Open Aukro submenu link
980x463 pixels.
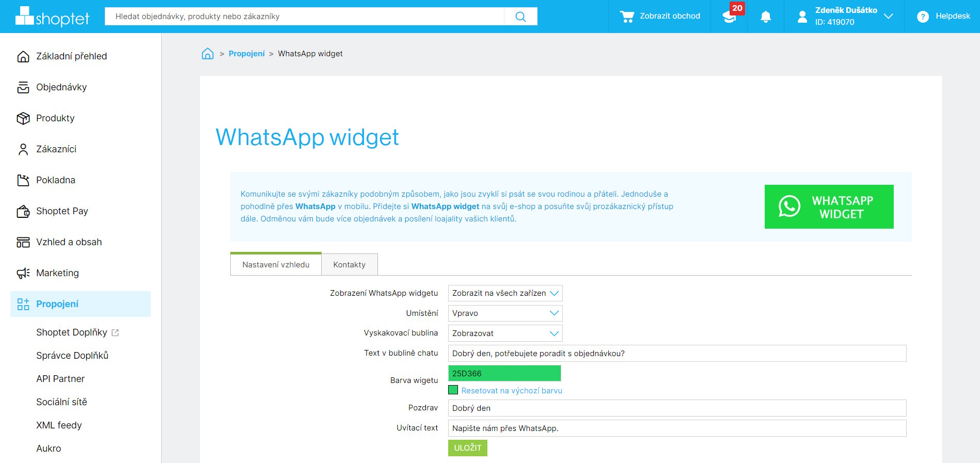(x=49, y=449)
